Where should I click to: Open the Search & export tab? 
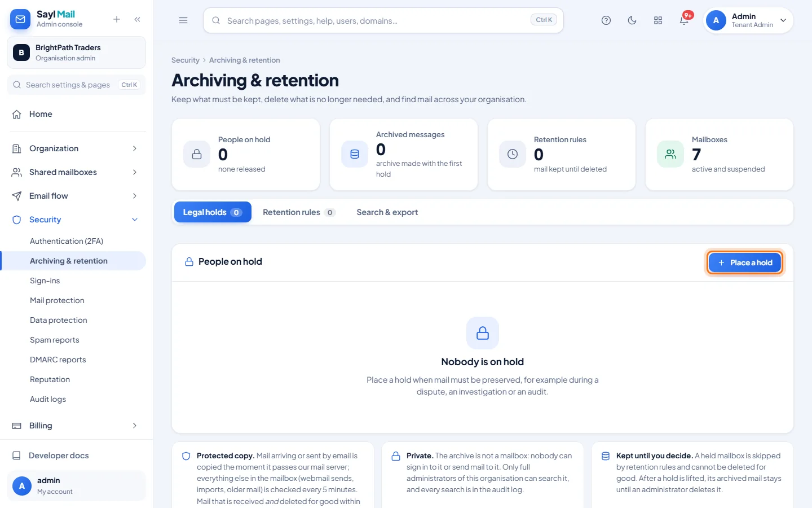point(387,212)
